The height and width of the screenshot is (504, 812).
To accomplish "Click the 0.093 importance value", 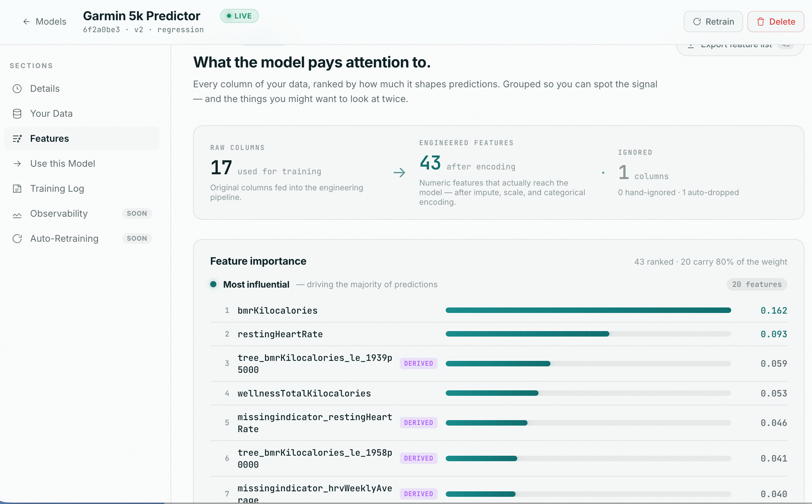I will click(x=774, y=334).
